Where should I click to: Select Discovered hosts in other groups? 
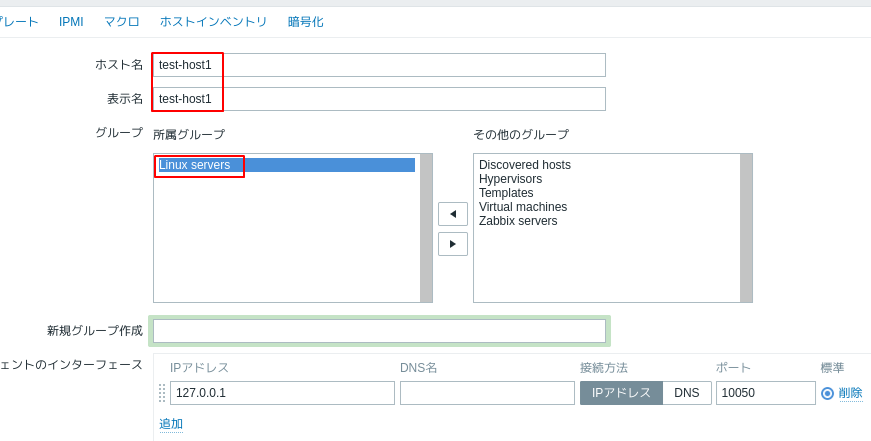pyautogui.click(x=525, y=165)
